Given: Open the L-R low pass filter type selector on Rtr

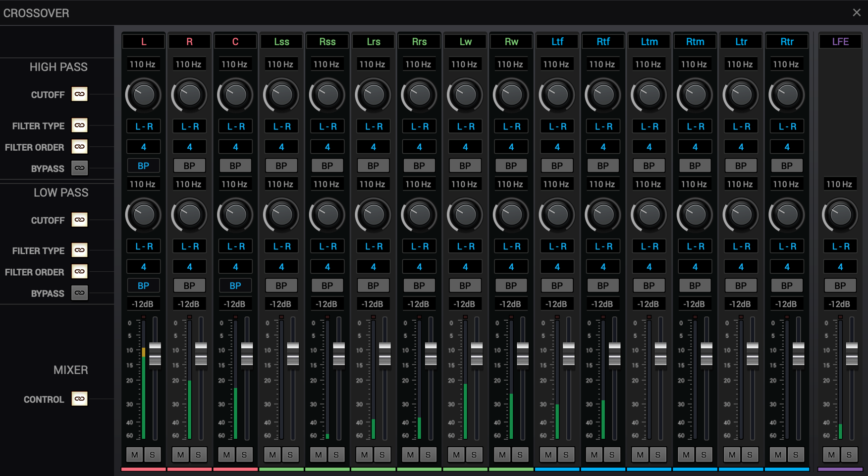Looking at the screenshot, I should [x=787, y=246].
